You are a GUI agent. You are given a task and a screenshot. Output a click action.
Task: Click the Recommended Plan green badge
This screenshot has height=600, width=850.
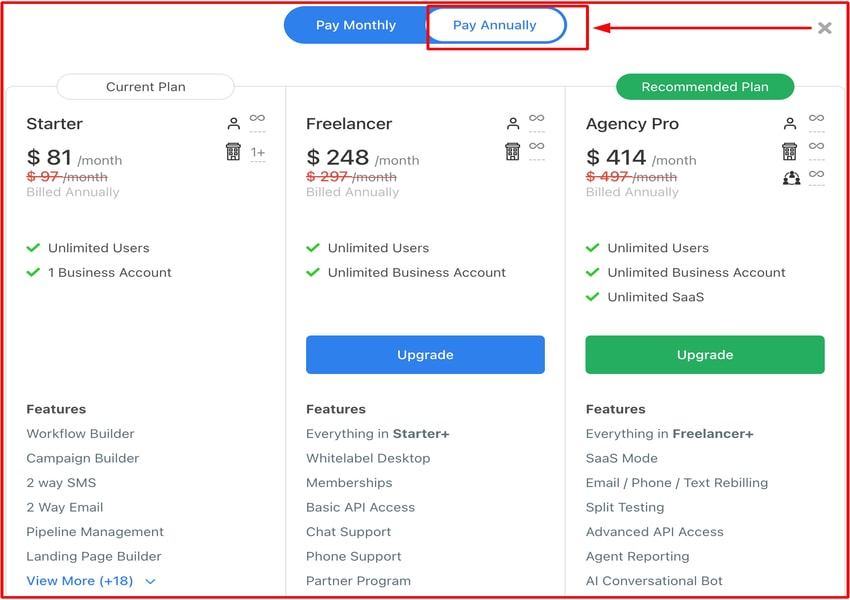point(705,87)
